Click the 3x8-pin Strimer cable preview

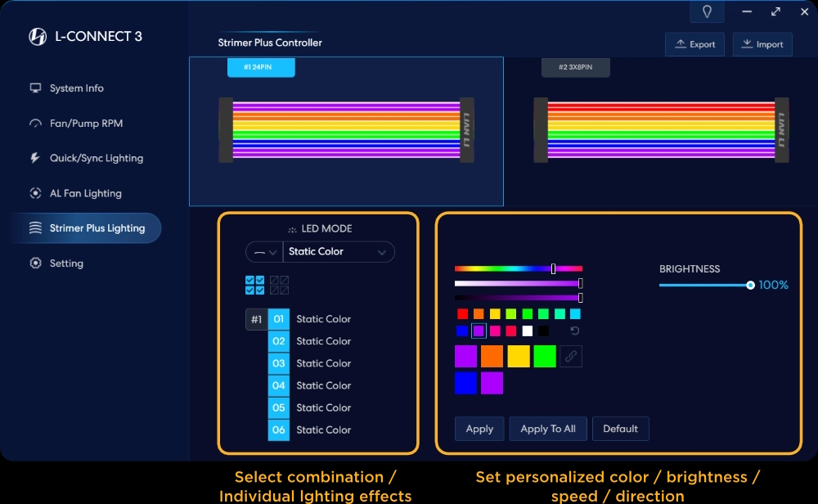pos(661,130)
